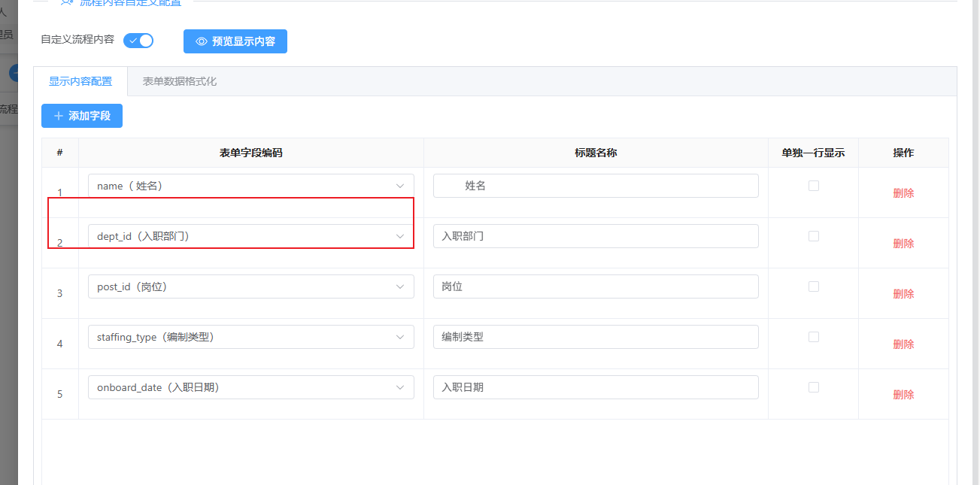Switch to the 表单数据格式化 tab

(180, 81)
